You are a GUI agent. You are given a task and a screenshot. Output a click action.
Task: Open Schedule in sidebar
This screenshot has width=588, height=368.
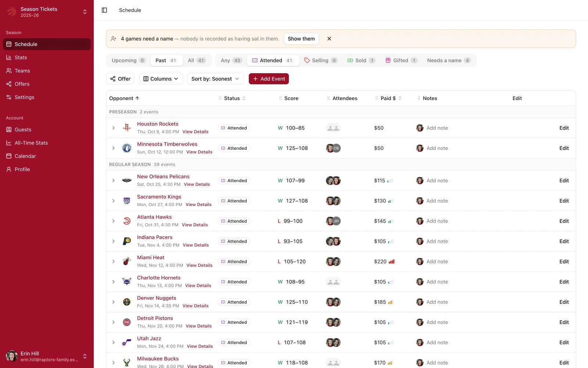tap(47, 44)
